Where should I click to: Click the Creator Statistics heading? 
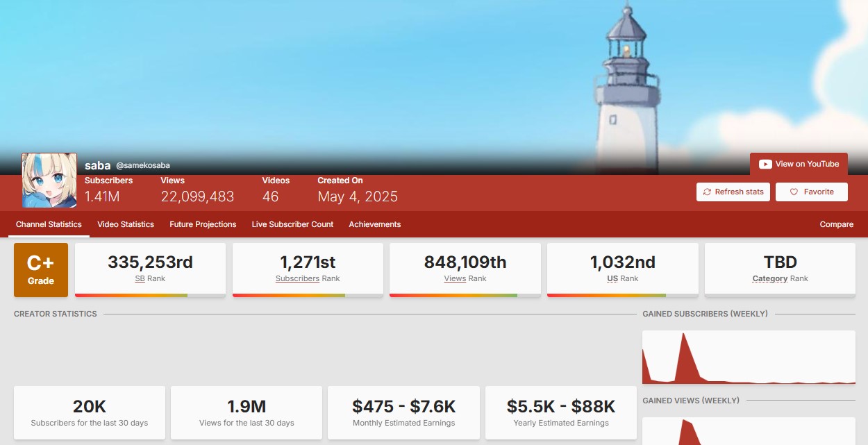tap(56, 314)
